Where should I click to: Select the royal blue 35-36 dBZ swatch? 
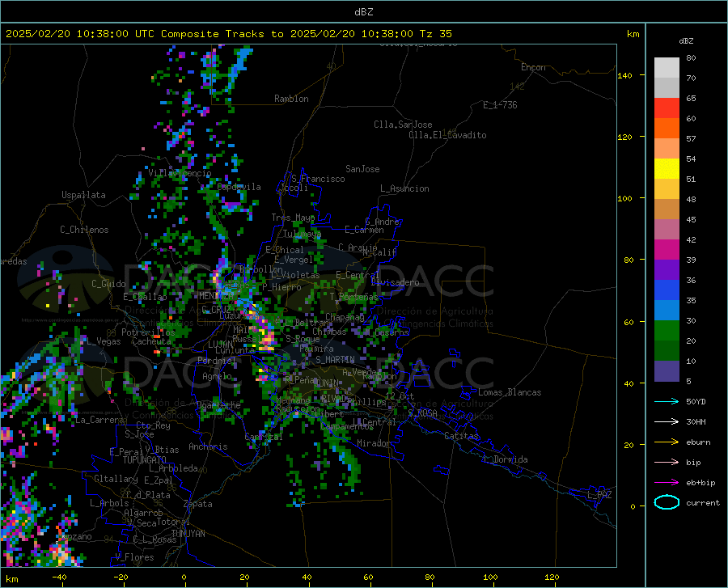click(x=667, y=290)
